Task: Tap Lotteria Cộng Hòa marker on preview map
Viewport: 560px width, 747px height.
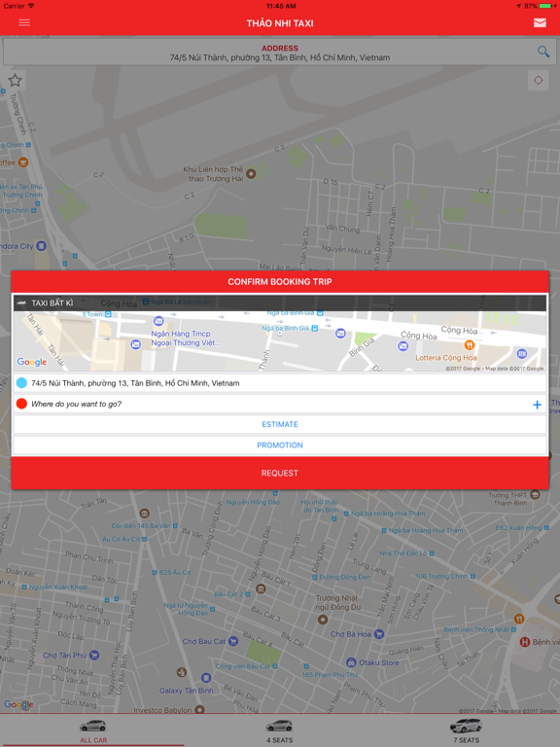Action: (x=470, y=345)
